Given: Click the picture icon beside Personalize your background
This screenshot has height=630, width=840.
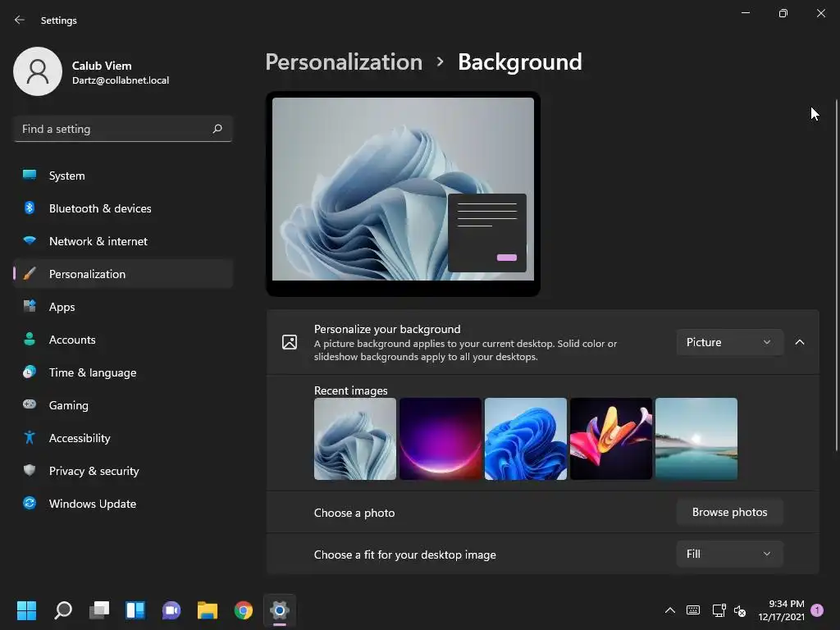Looking at the screenshot, I should pyautogui.click(x=290, y=342).
